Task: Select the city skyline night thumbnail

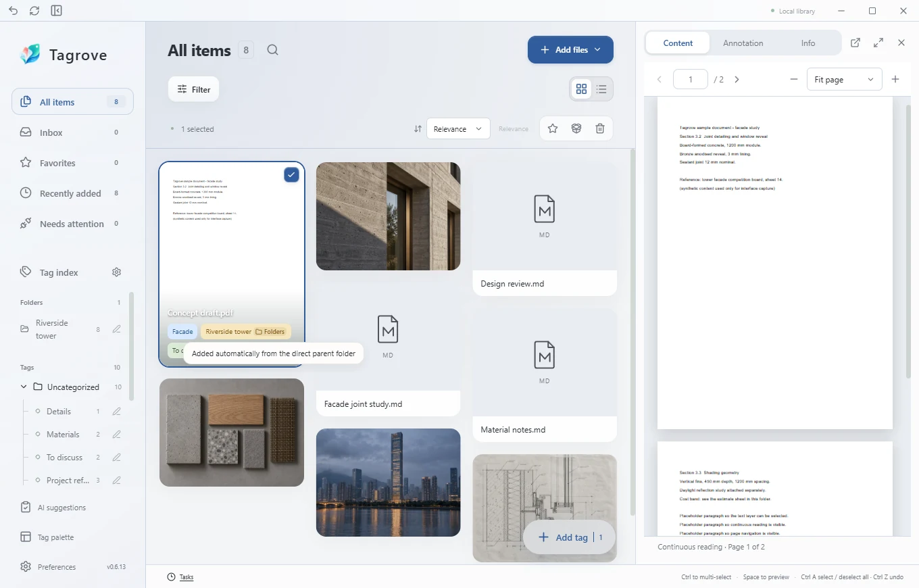Action: 389,483
